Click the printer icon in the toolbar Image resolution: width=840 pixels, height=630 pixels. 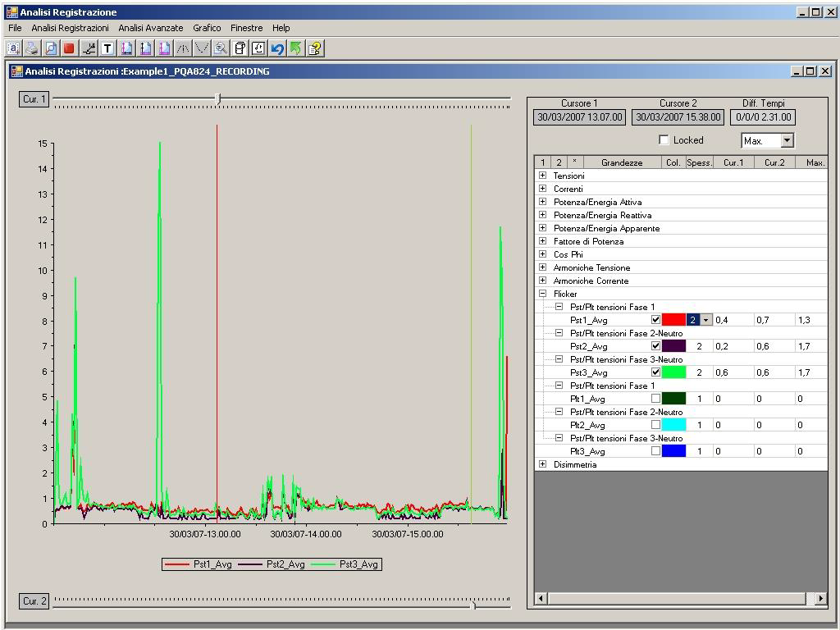coord(31,48)
